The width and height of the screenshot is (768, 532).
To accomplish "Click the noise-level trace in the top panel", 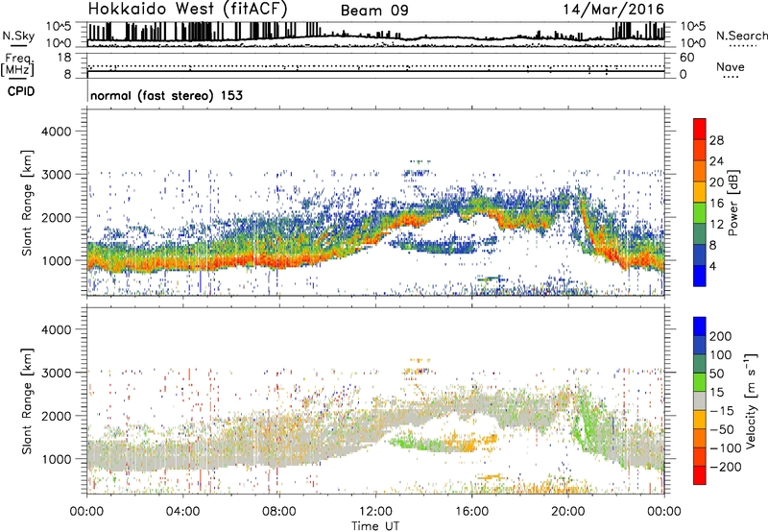I will pyautogui.click(x=375, y=36).
